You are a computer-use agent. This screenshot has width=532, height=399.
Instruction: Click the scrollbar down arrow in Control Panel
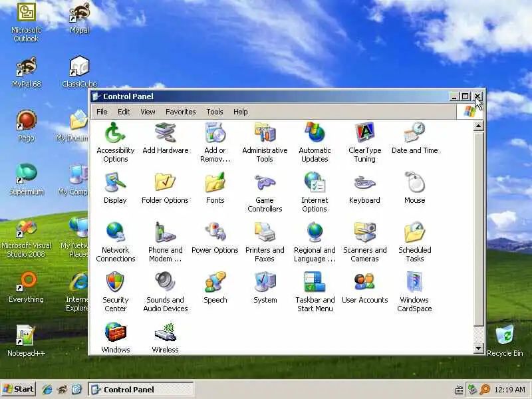pos(478,348)
